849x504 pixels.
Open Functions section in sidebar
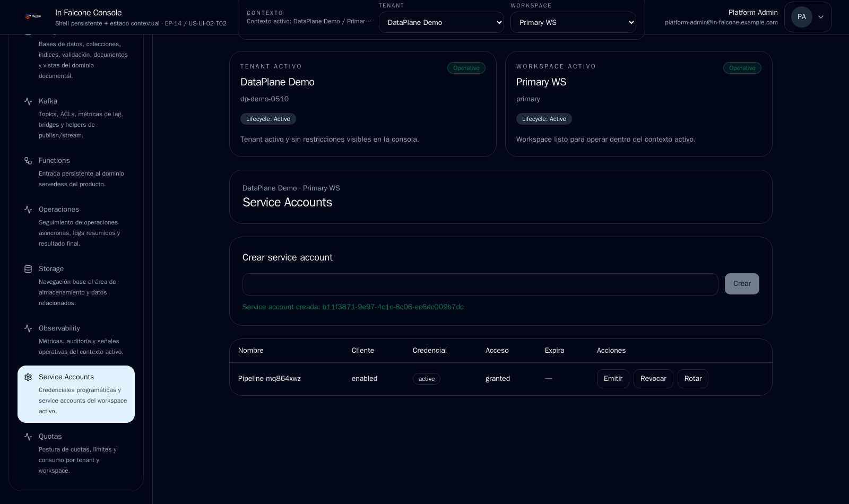76,172
